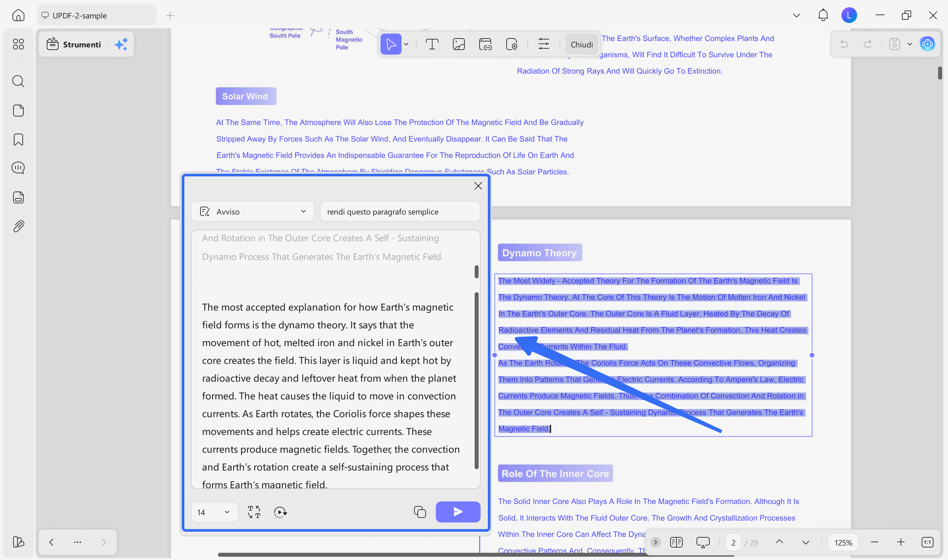The height and width of the screenshot is (560, 948).
Task: Click the source text scrollbar thumb
Action: tap(476, 272)
